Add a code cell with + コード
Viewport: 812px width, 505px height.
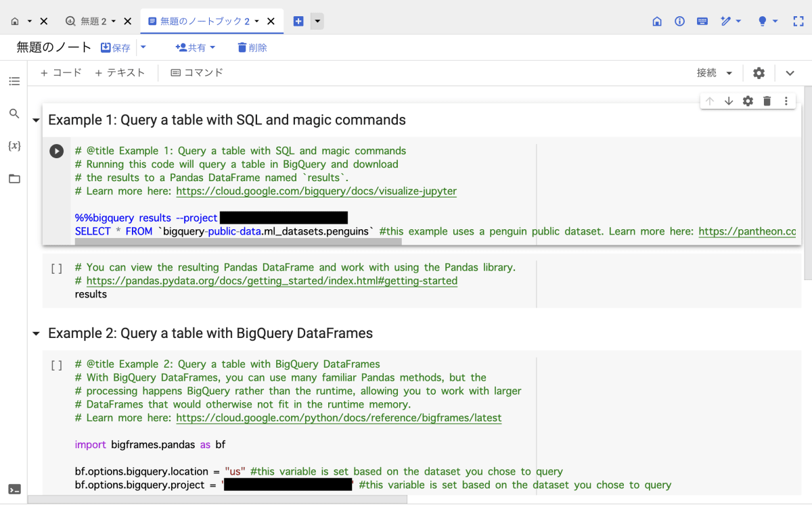click(61, 72)
